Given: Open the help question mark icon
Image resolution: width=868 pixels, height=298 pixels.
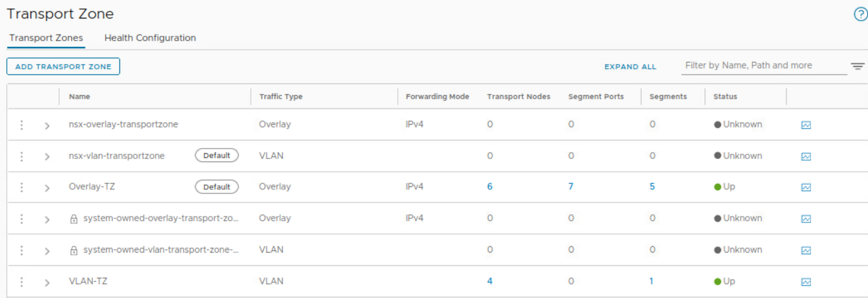Looking at the screenshot, I should pos(860,14).
